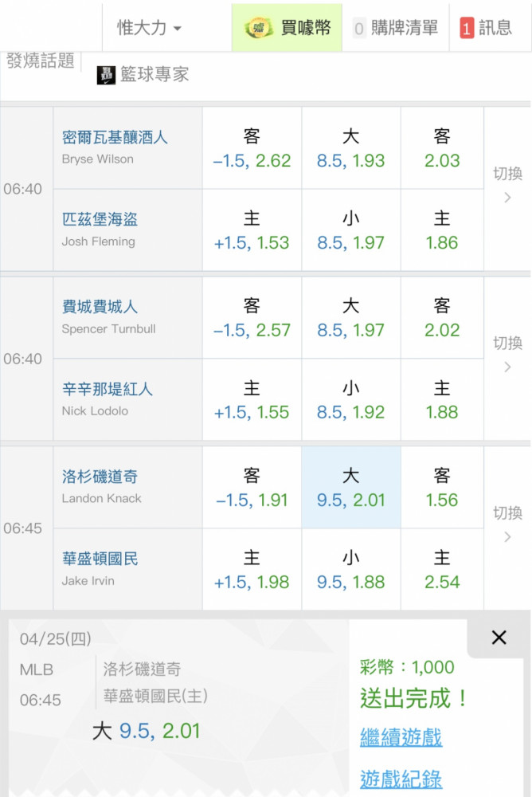
Task: Switch view for Dodgers vs Nationals game
Action: click(x=507, y=524)
